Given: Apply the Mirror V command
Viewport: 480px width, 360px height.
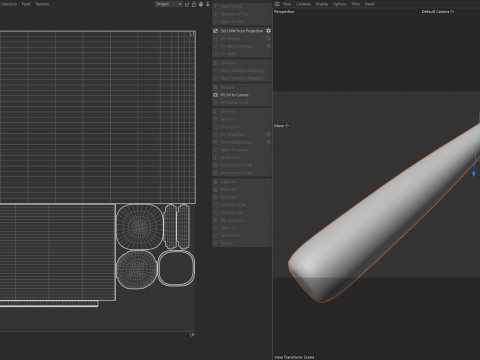Looking at the screenshot, I should click(x=242, y=119).
